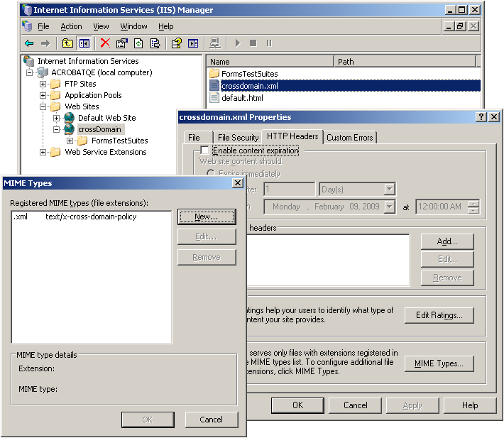
Task: Click New... in MIME Types dialog
Action: pyautogui.click(x=207, y=217)
